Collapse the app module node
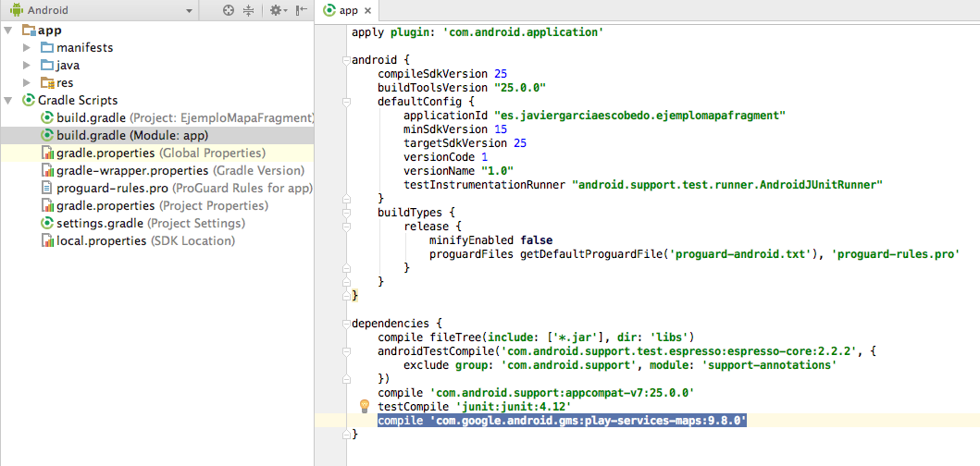 click(9, 31)
